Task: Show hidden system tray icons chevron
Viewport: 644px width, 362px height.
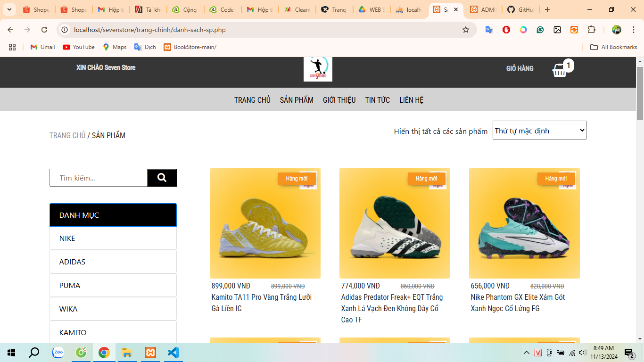Action: coord(527,353)
